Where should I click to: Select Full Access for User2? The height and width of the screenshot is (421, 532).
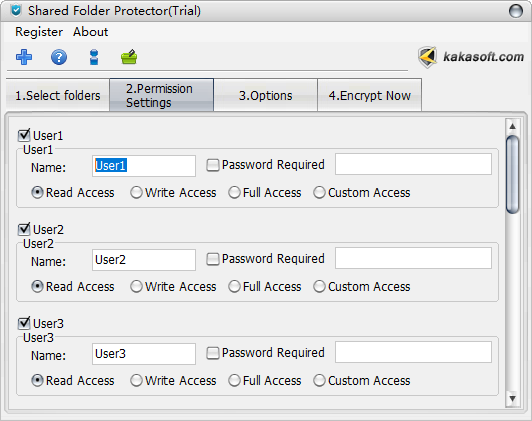coord(234,287)
